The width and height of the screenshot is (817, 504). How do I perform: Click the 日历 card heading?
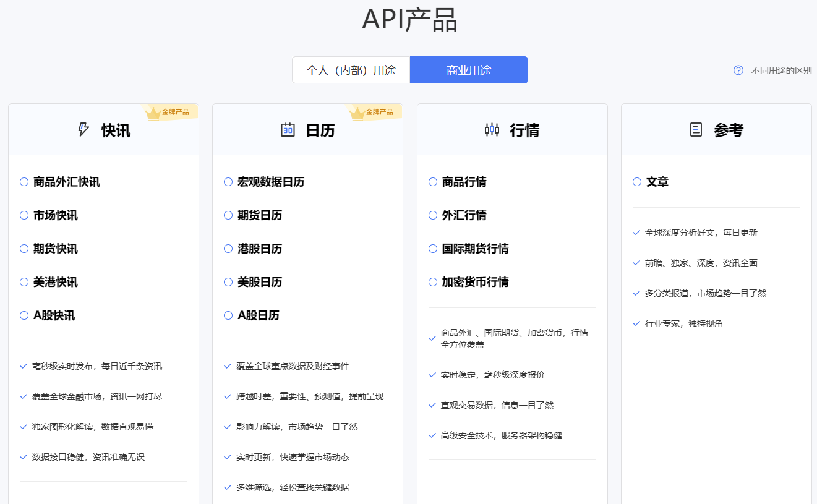[x=320, y=130]
